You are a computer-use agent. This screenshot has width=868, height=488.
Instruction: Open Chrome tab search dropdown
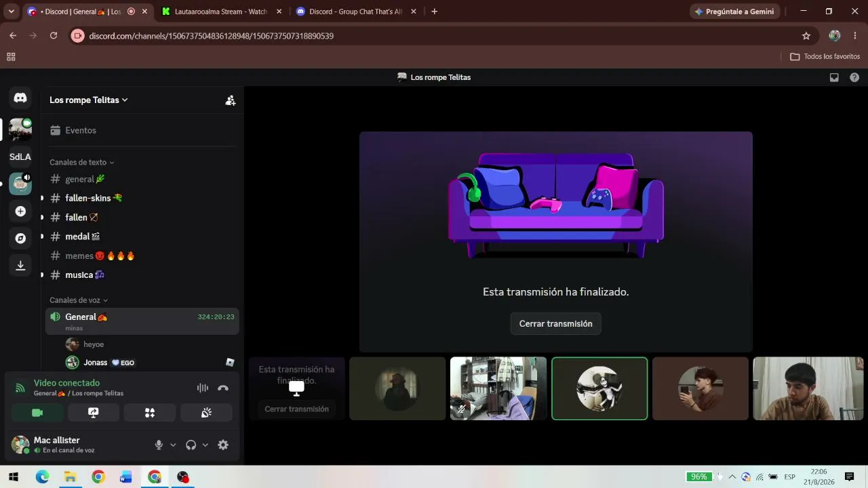11,12
